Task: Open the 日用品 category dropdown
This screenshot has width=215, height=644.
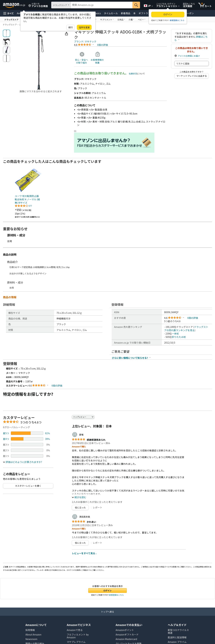Action: pos(121,20)
